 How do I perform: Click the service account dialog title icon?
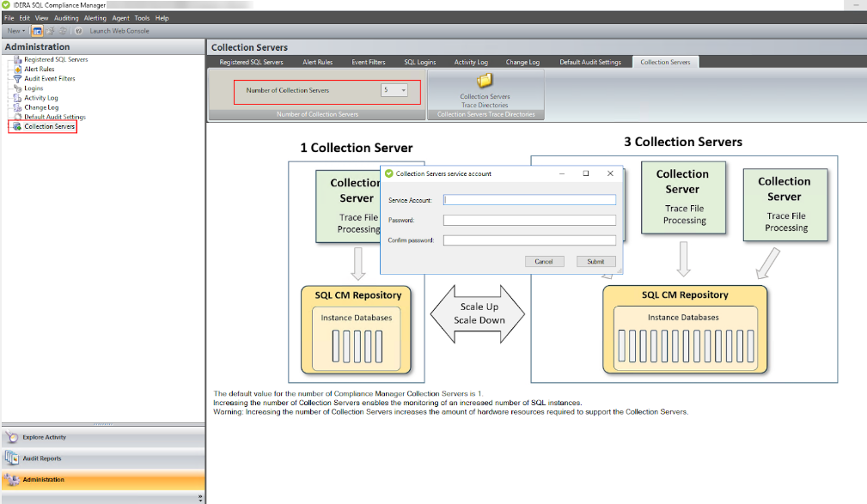click(388, 173)
